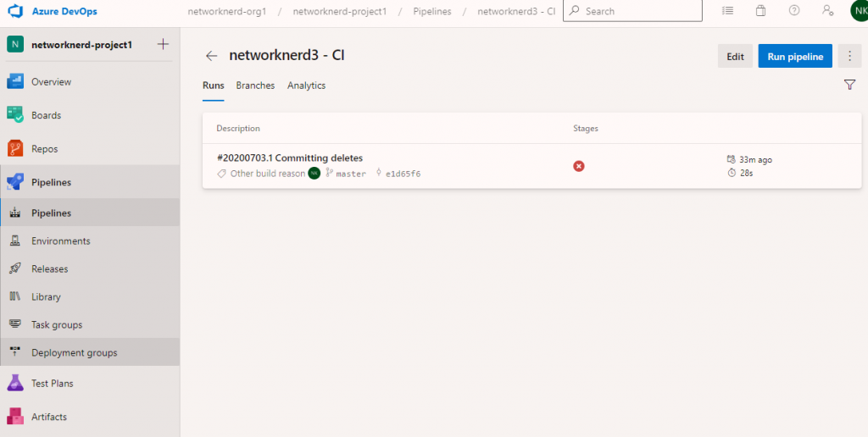Open networknerd-org1 breadcrumb
868x437 pixels.
coord(227,11)
